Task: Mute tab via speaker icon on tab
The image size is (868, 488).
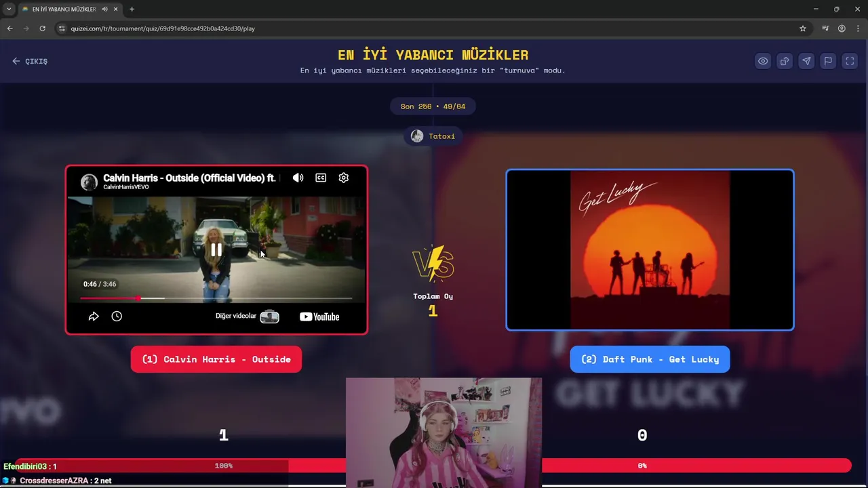Action: (x=104, y=9)
